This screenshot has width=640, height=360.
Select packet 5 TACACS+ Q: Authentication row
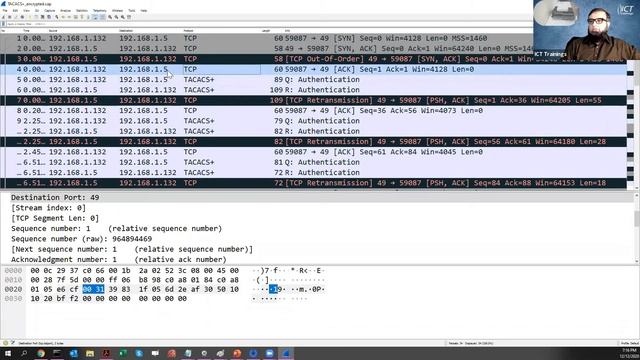tap(313, 80)
